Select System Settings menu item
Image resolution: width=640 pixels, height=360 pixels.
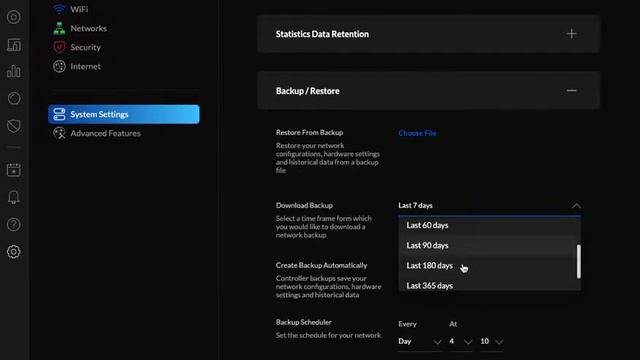(124, 114)
